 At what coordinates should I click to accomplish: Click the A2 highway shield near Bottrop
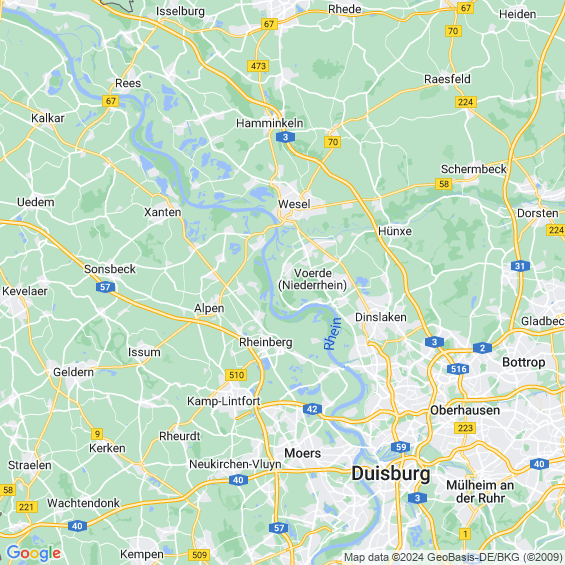pyautogui.click(x=482, y=348)
